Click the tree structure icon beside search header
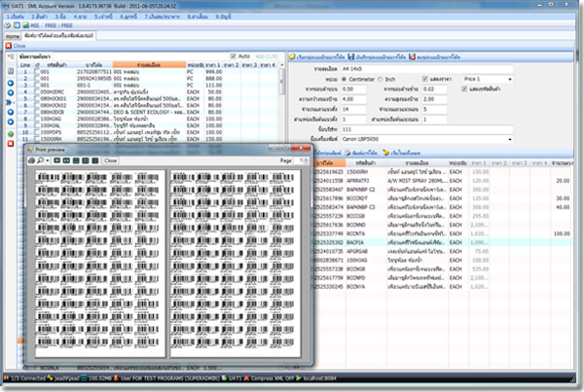584x392 pixels. pyautogui.click(x=11, y=56)
